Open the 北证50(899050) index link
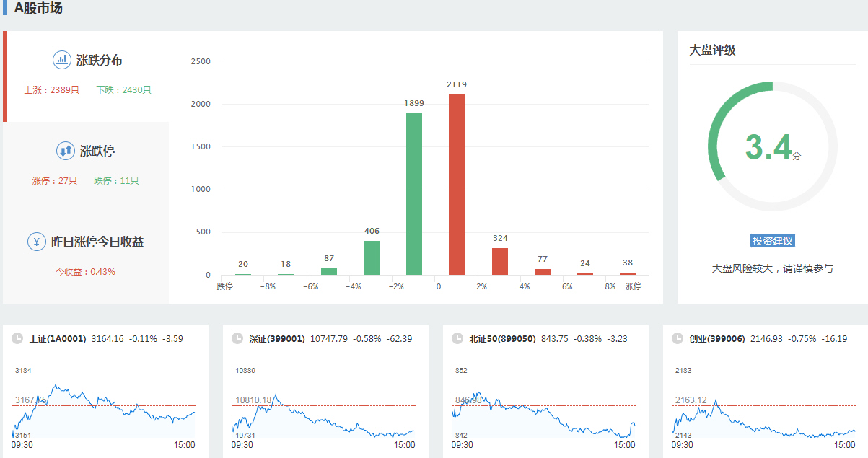 pos(502,338)
